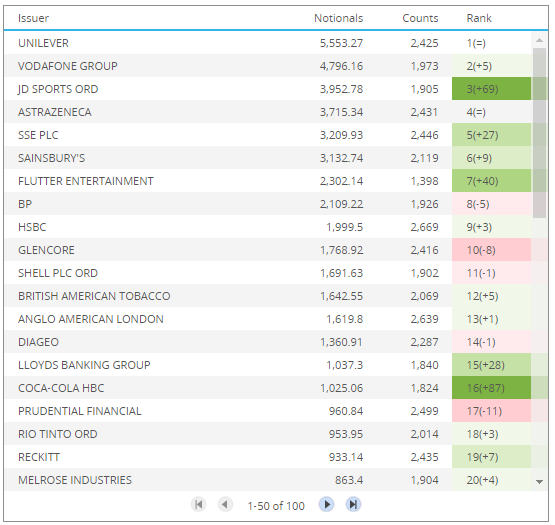The image size is (555, 525).
Task: Click the notional value 1,999.5
Action: coord(344,227)
